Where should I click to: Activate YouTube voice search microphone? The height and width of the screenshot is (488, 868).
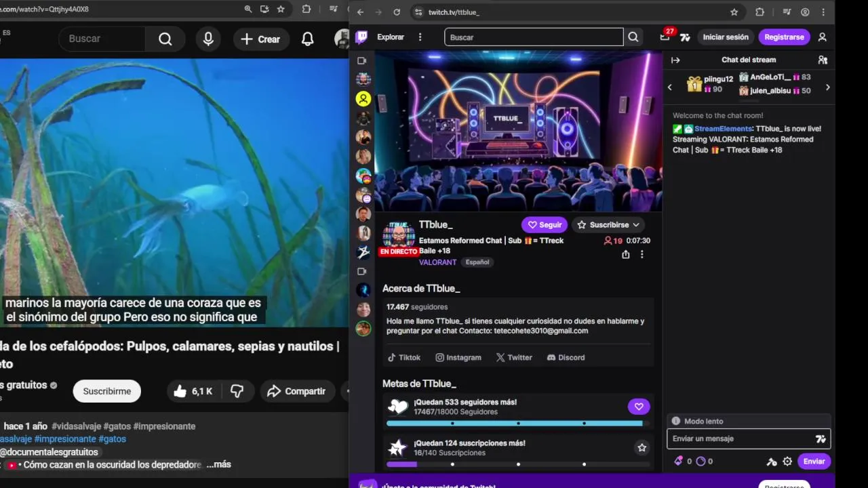[x=208, y=39]
